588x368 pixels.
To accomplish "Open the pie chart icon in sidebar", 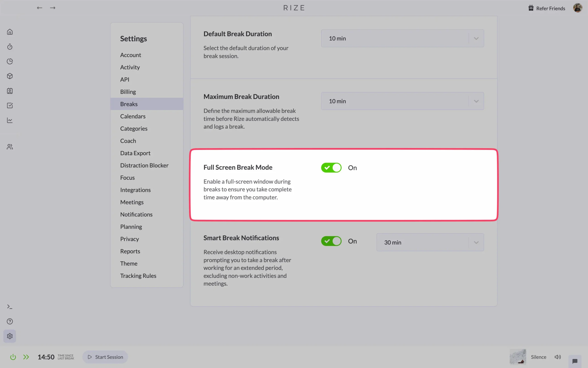I will [x=10, y=61].
